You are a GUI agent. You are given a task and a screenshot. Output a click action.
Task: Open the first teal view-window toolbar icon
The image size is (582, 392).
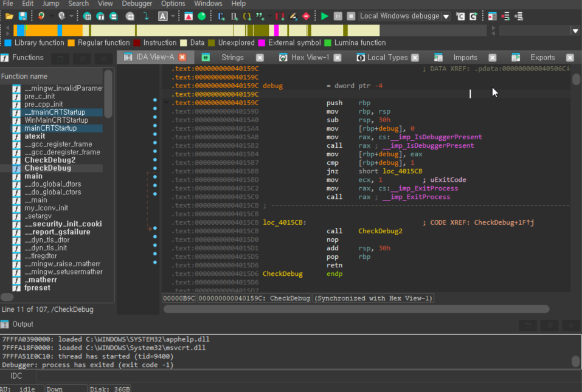pyautogui.click(x=87, y=16)
